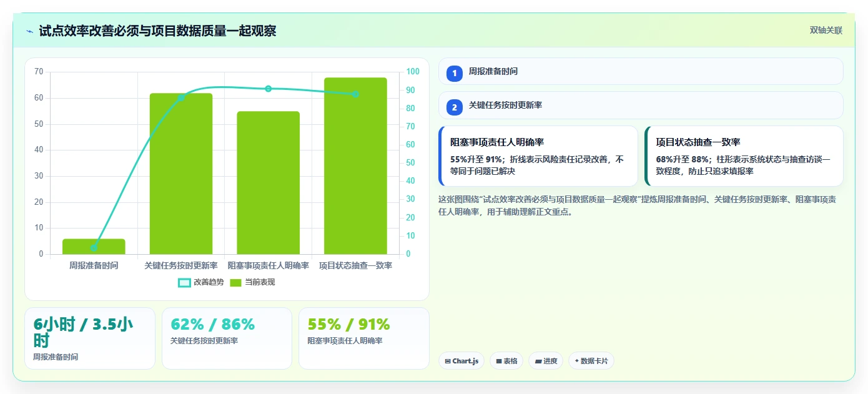This screenshot has width=868, height=394.
Task: Click the 数据卡片 tag chip
Action: click(x=591, y=361)
